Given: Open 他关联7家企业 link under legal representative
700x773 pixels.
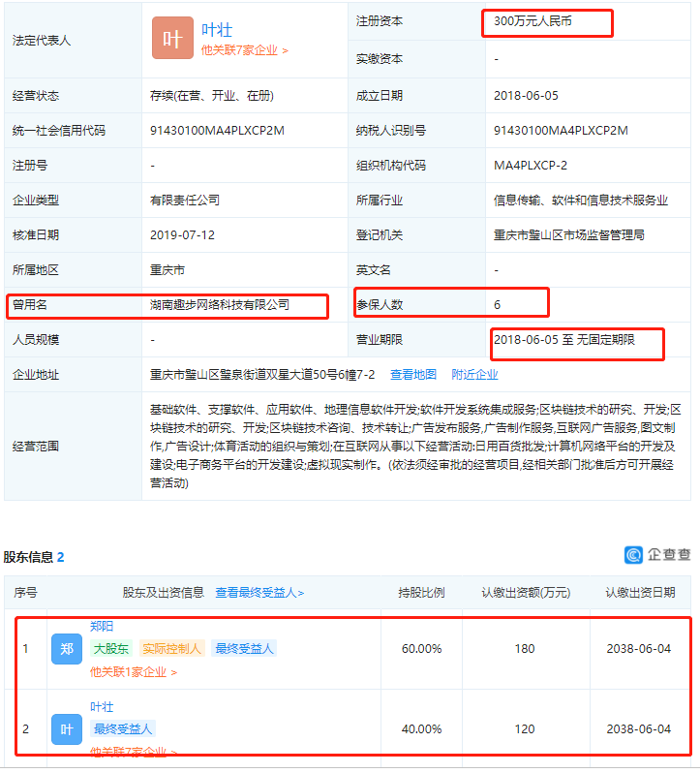Looking at the screenshot, I should click(244, 50).
